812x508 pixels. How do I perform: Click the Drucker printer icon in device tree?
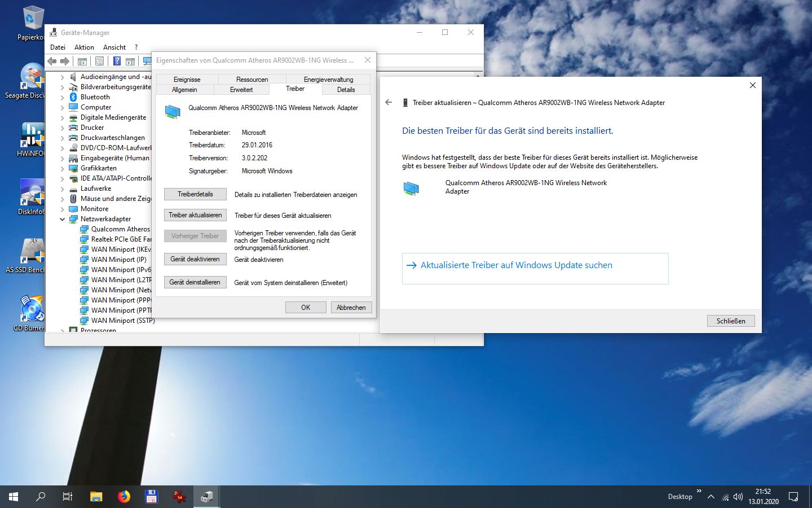coord(73,128)
